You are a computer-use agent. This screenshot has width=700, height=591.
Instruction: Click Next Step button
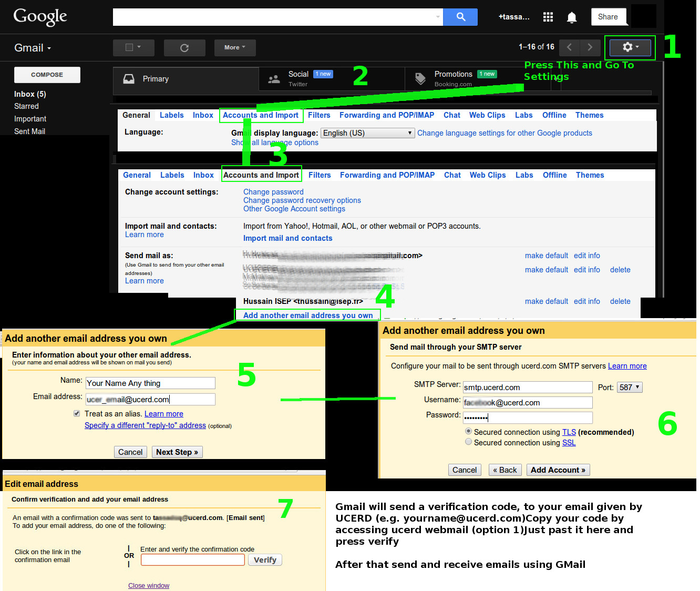pyautogui.click(x=177, y=452)
